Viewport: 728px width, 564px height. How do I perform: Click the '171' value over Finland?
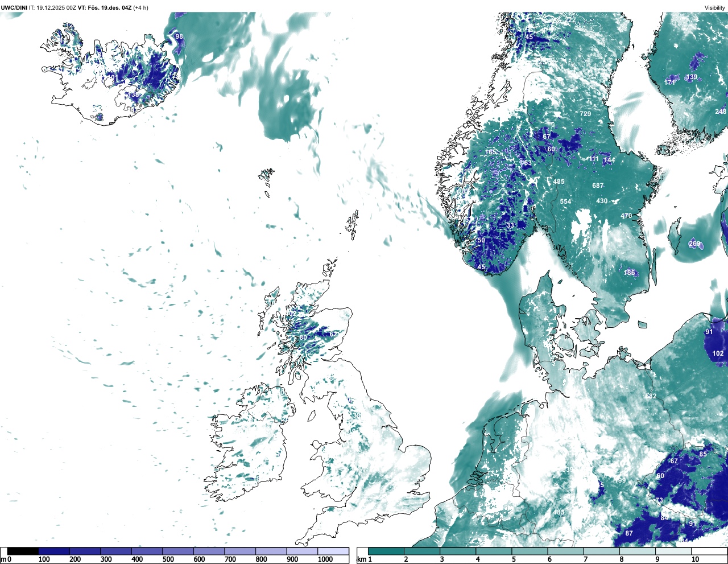pos(670,83)
